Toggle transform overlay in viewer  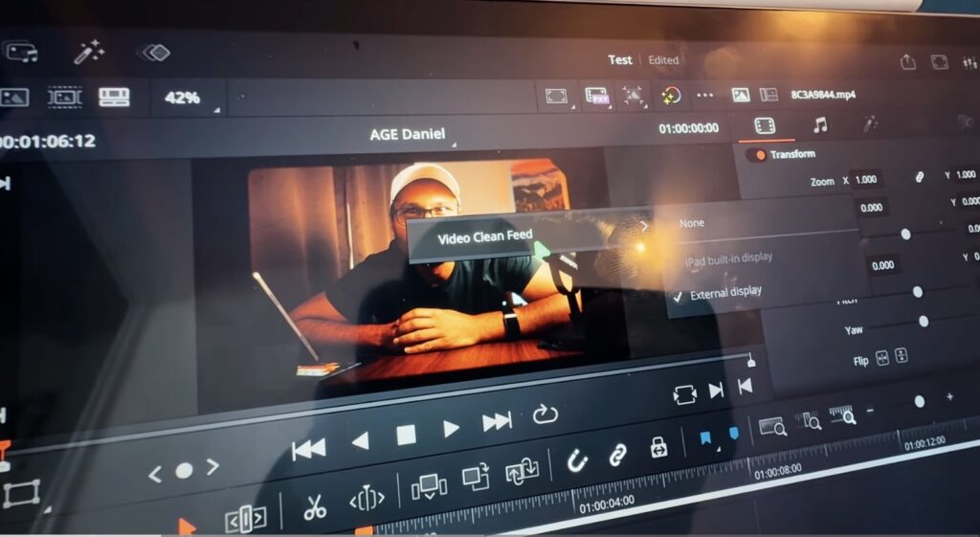tap(23, 495)
